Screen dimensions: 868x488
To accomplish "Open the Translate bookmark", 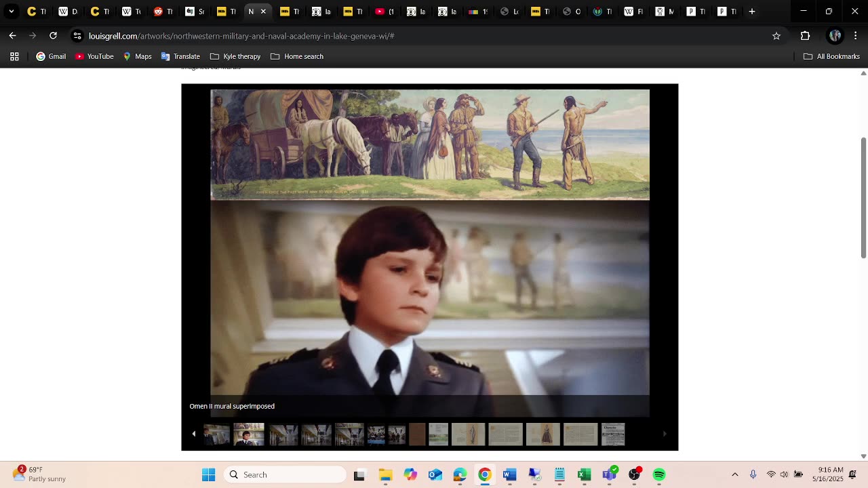I will (180, 56).
